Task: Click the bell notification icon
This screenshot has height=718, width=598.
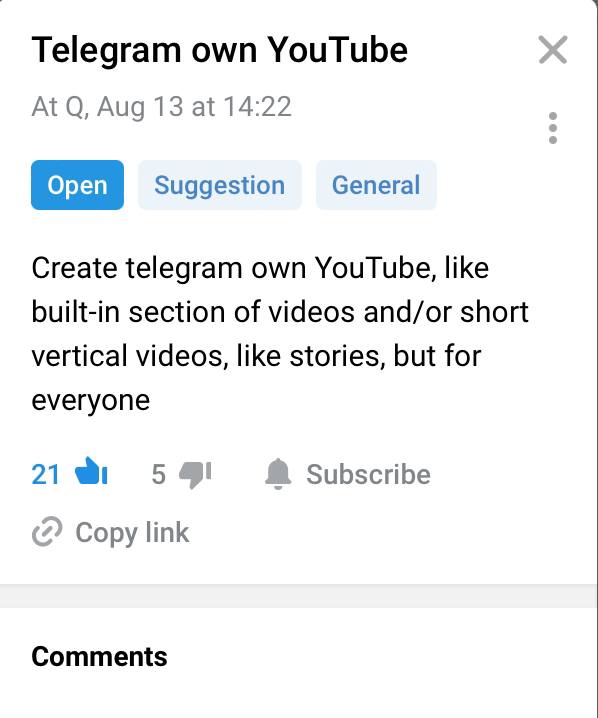Action: click(x=278, y=474)
